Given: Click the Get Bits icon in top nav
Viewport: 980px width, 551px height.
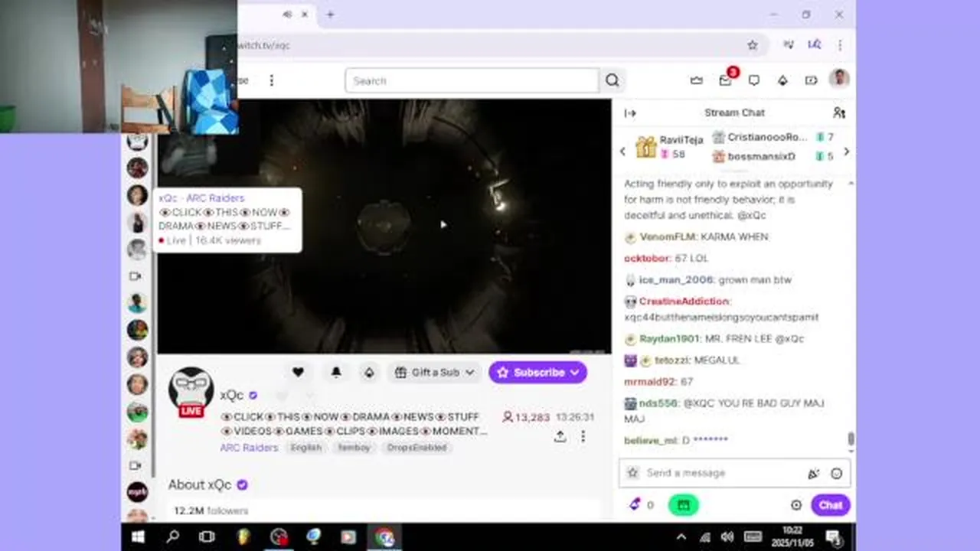Looking at the screenshot, I should 782,80.
